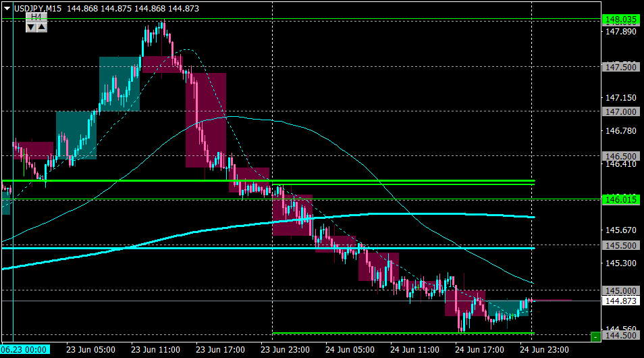Click the 145.000 price level label

[x=621, y=290]
